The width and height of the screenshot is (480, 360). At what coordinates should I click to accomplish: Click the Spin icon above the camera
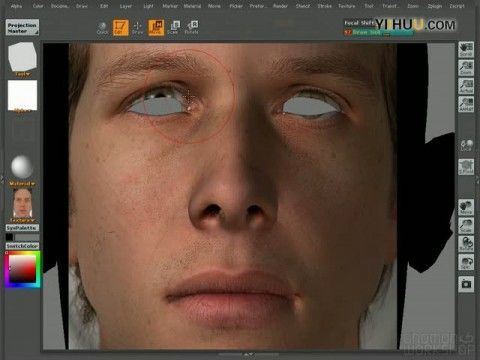(x=466, y=262)
